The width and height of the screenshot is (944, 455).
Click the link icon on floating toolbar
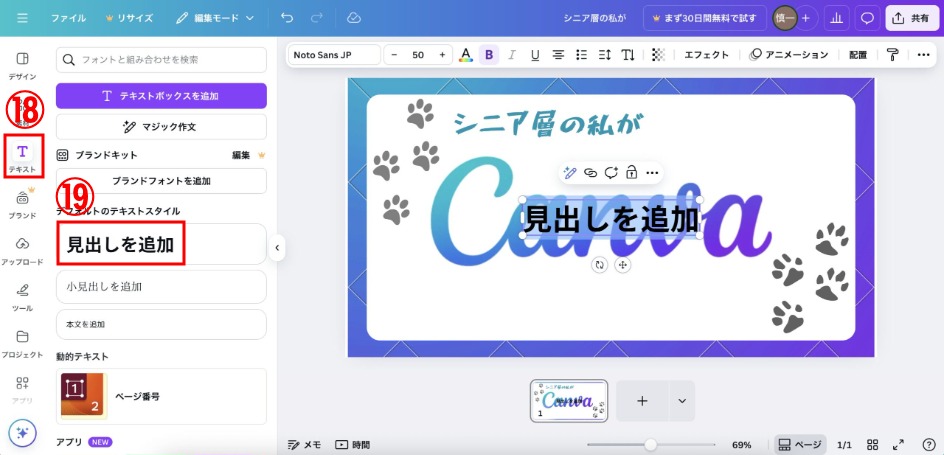tap(591, 173)
